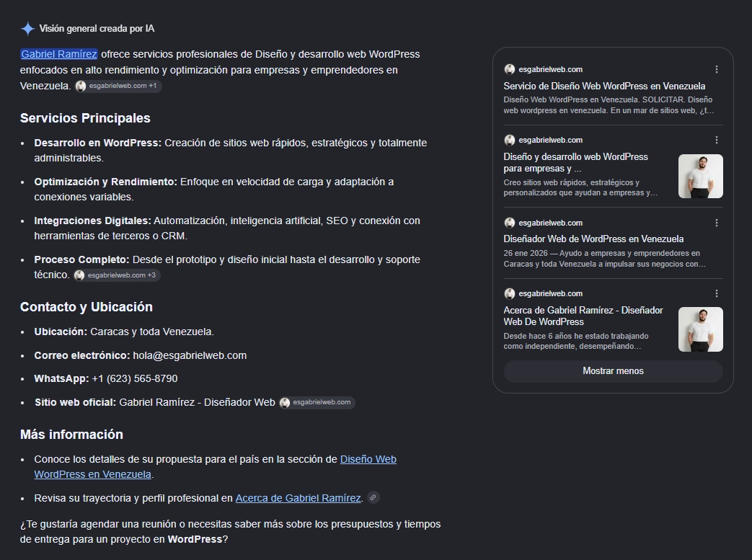
Task: Click the Servicios Principales heading
Action: click(x=85, y=118)
